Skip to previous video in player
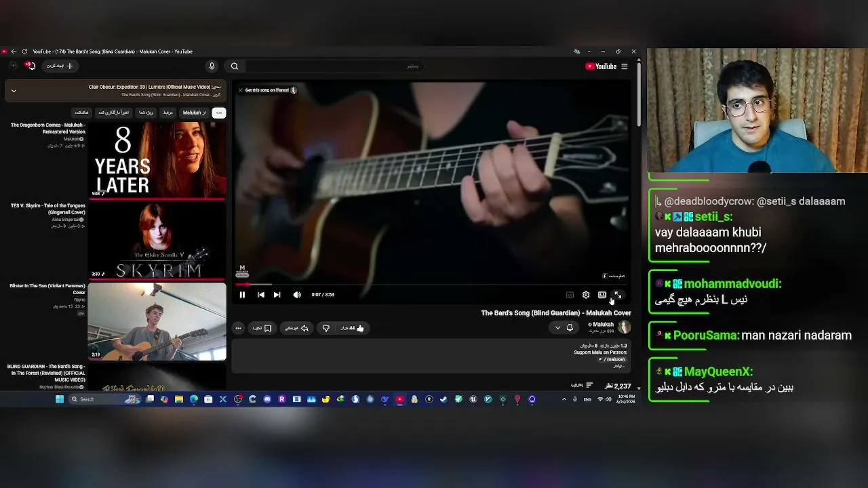 click(260, 295)
